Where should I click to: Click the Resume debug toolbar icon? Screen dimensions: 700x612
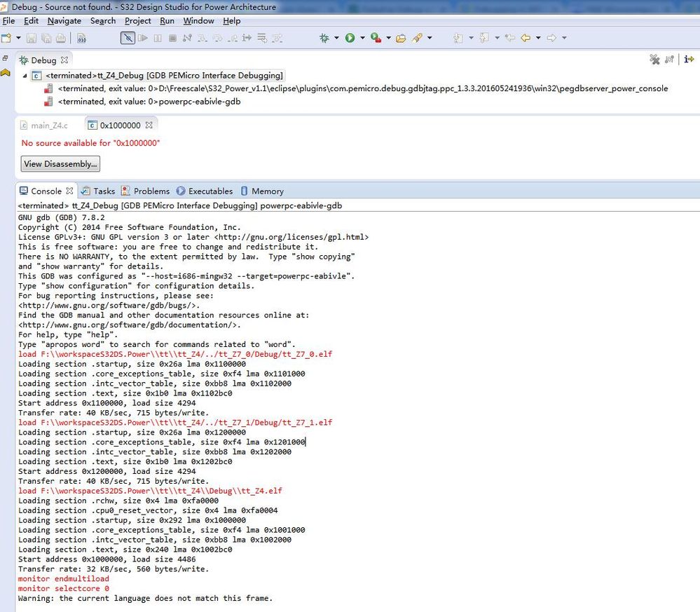143,38
